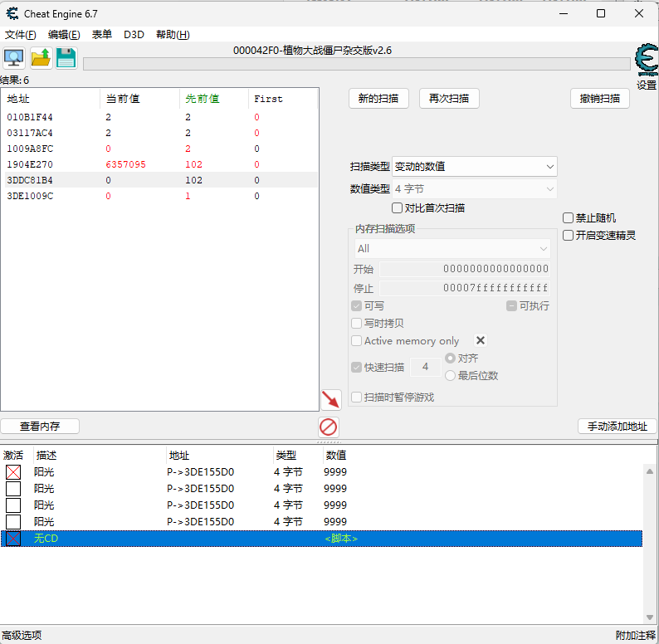Toggle the 禁止随机 checkbox

[x=569, y=217]
